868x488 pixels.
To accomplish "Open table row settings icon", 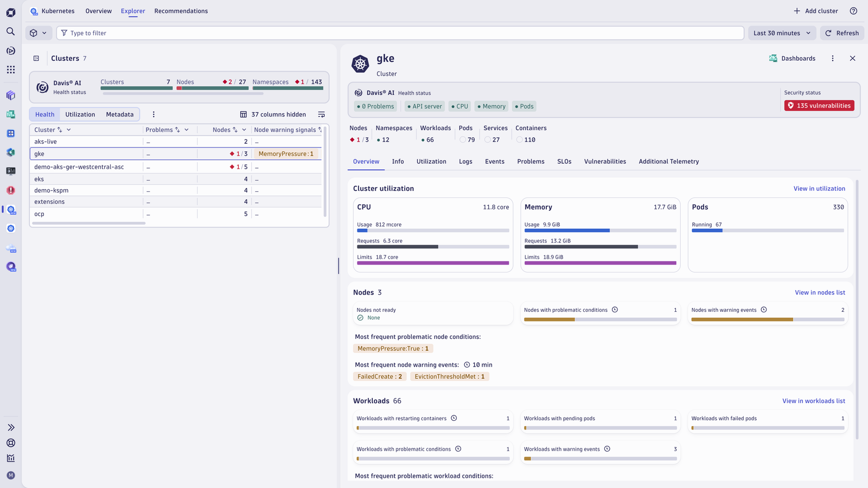I will [x=321, y=114].
